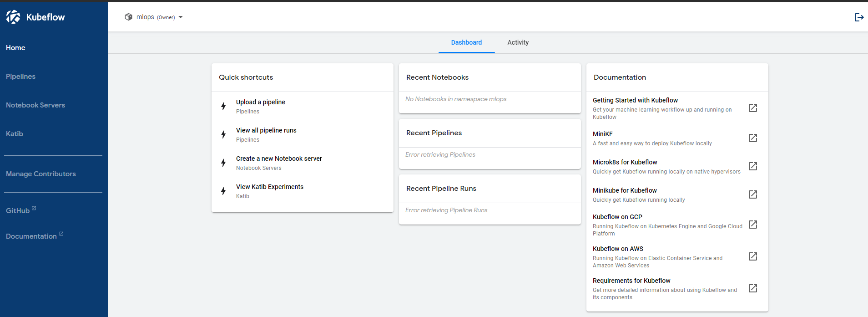
Task: Open Manage Contributors in the sidebar
Action: click(x=41, y=174)
